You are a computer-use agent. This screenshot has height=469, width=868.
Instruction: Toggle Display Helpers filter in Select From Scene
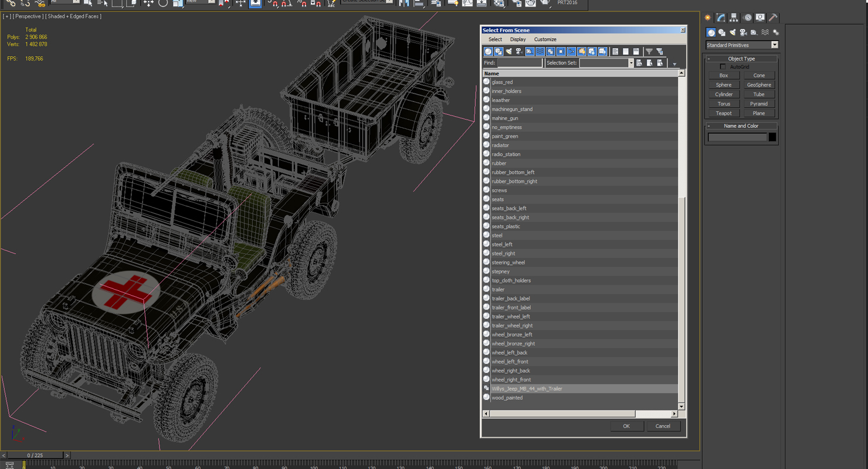(x=530, y=52)
